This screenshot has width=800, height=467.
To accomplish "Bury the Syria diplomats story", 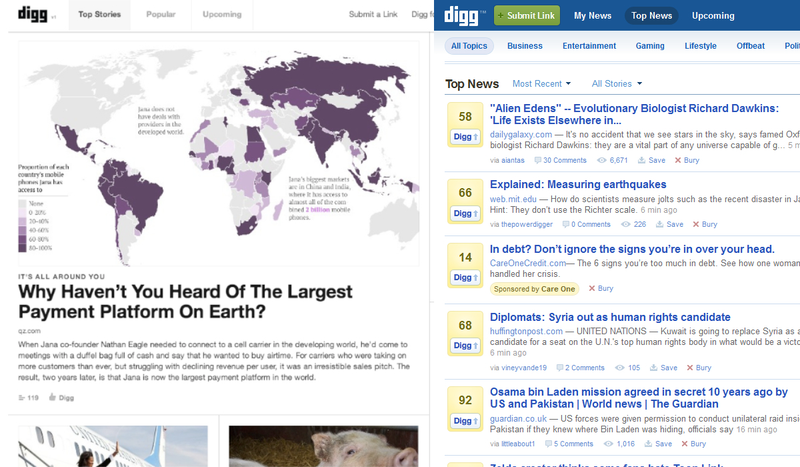I will [x=698, y=368].
